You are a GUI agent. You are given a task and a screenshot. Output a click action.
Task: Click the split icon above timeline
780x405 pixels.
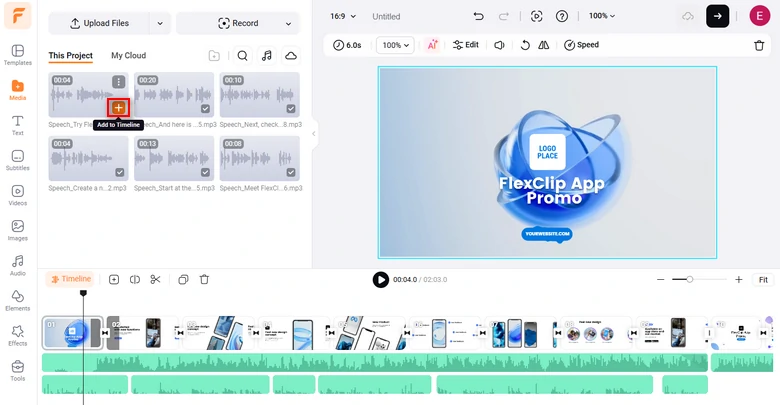135,280
